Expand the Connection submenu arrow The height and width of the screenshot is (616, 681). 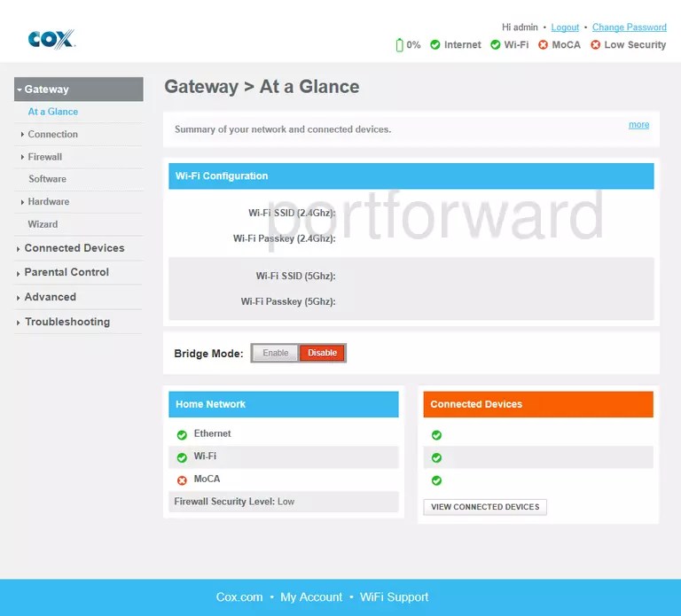(x=22, y=135)
